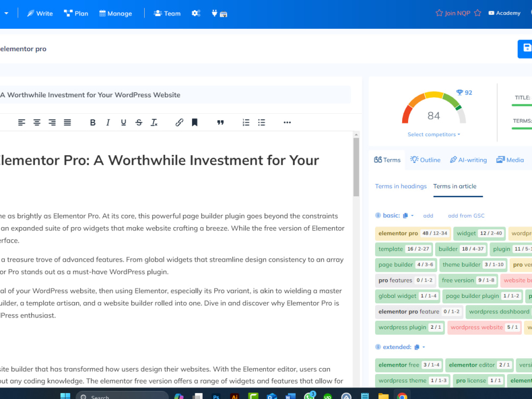Toggle strikethrough formatting
The height and width of the screenshot is (399, 532).
click(x=139, y=122)
